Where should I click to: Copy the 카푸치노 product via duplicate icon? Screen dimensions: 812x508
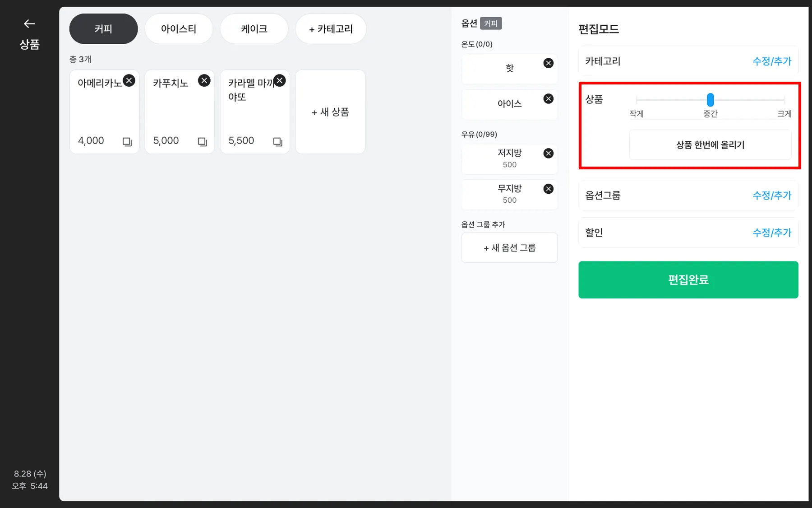[203, 142]
